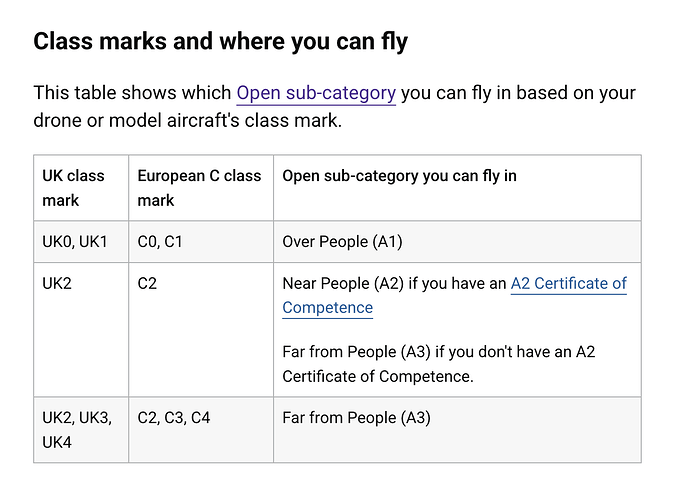
Task: Click the UK2, UK3, UK4 cell
Action: (81, 430)
